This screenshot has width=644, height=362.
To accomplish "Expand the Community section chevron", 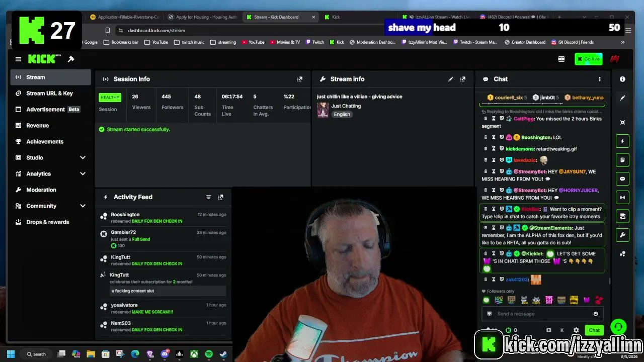I will 83,206.
